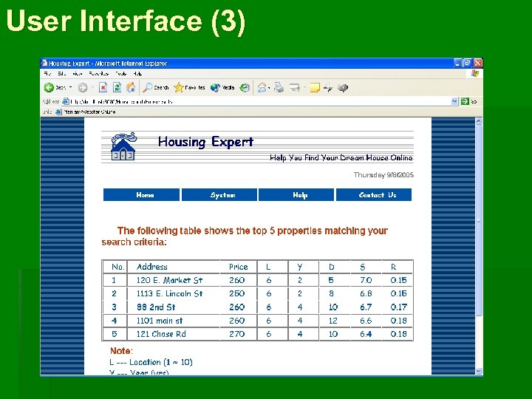Viewport: 532px width, 399px height.
Task: Click the scrollbar down arrow
Action: [479, 371]
